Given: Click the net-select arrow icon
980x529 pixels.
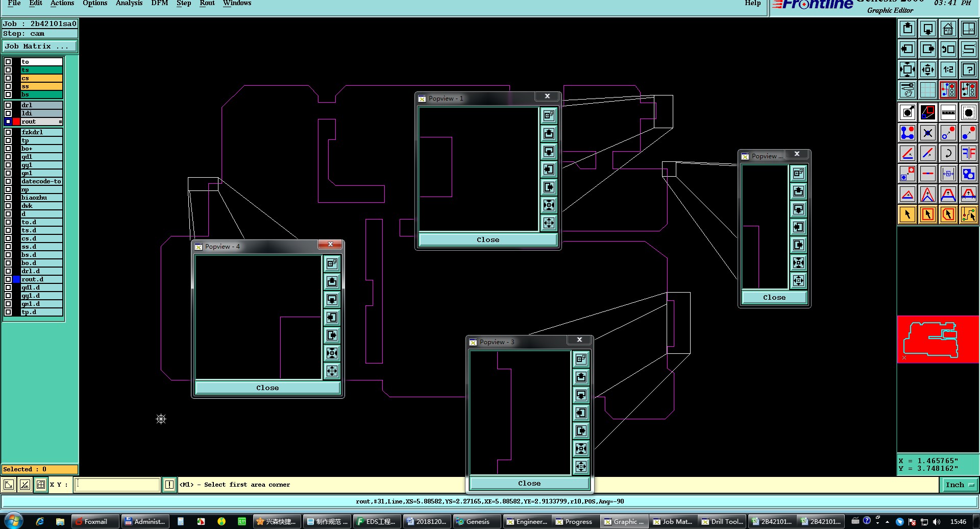Looking at the screenshot, I should (x=969, y=214).
